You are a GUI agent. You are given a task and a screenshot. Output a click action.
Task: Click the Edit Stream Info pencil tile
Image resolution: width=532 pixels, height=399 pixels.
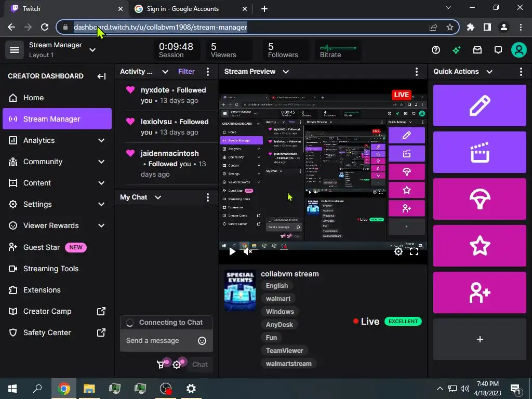480,105
